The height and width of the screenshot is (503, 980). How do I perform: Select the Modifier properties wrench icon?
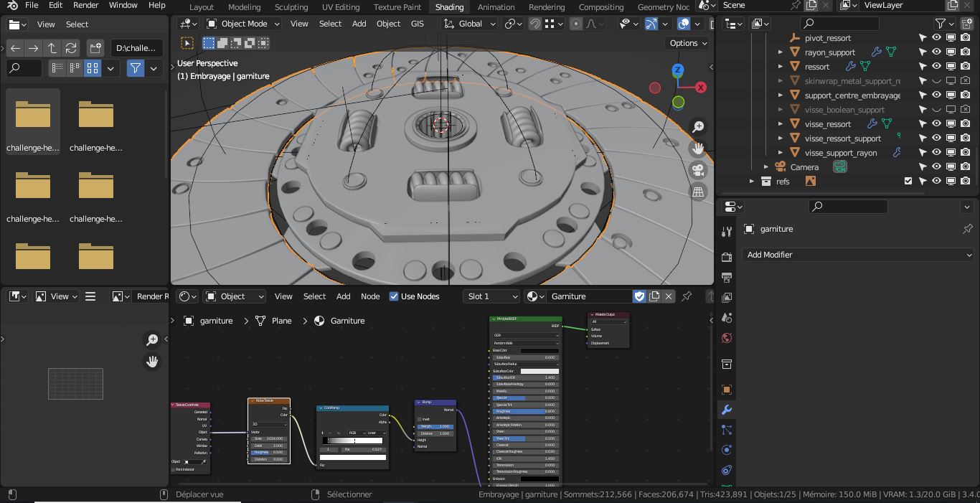click(726, 410)
